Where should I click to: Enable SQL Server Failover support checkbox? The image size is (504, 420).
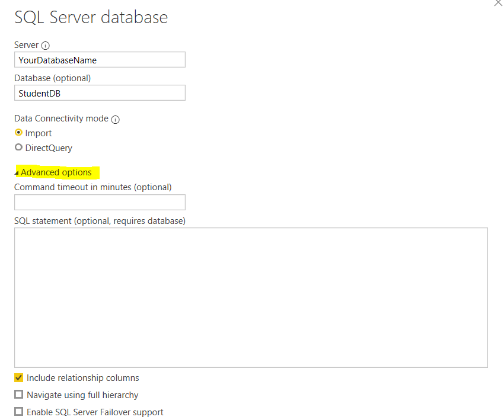18,411
